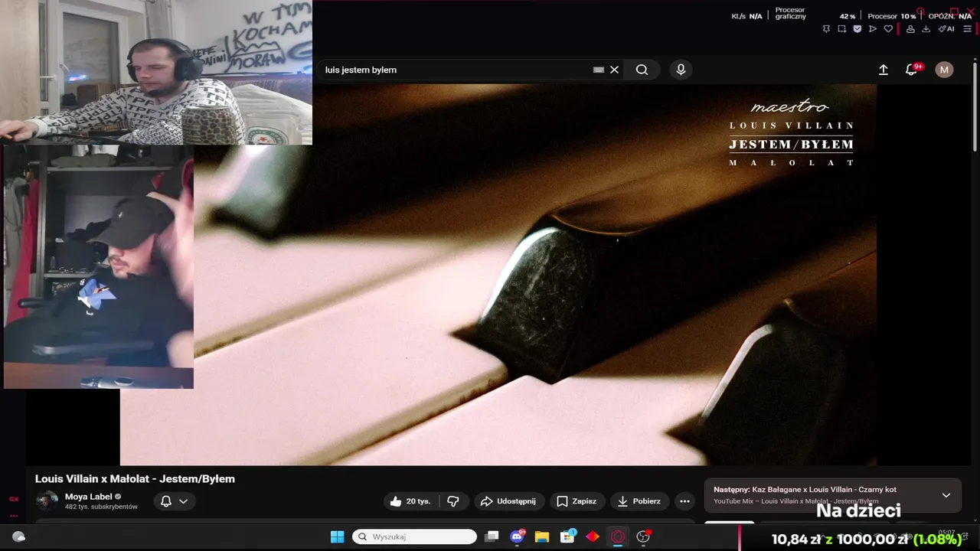This screenshot has width=980, height=551.
Task: Click the send/flow arrow icon in Opera toolbar
Action: click(x=872, y=29)
